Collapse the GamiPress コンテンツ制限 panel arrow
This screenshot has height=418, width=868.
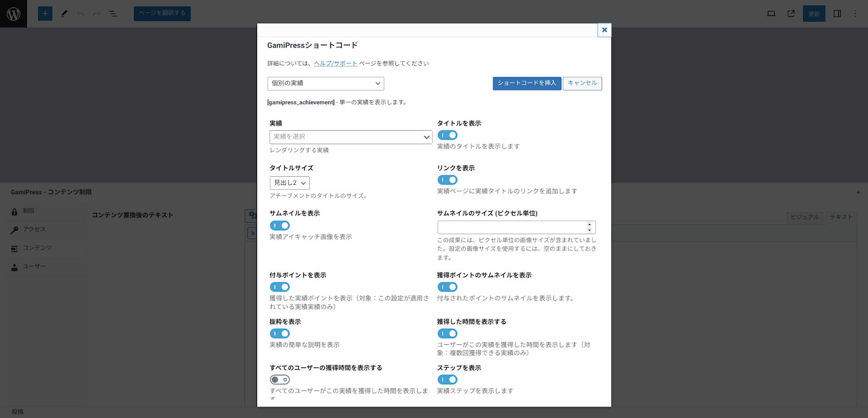858,192
